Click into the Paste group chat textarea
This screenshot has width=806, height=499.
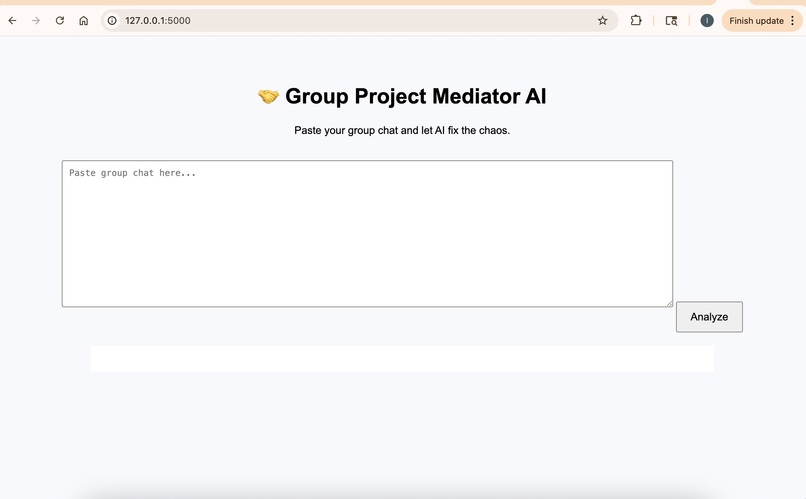(x=367, y=234)
